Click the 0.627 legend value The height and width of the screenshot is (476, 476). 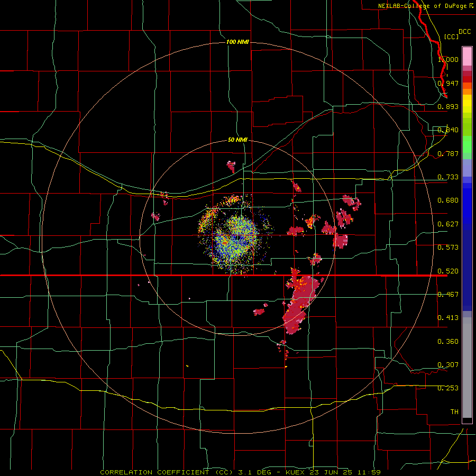tap(448, 224)
